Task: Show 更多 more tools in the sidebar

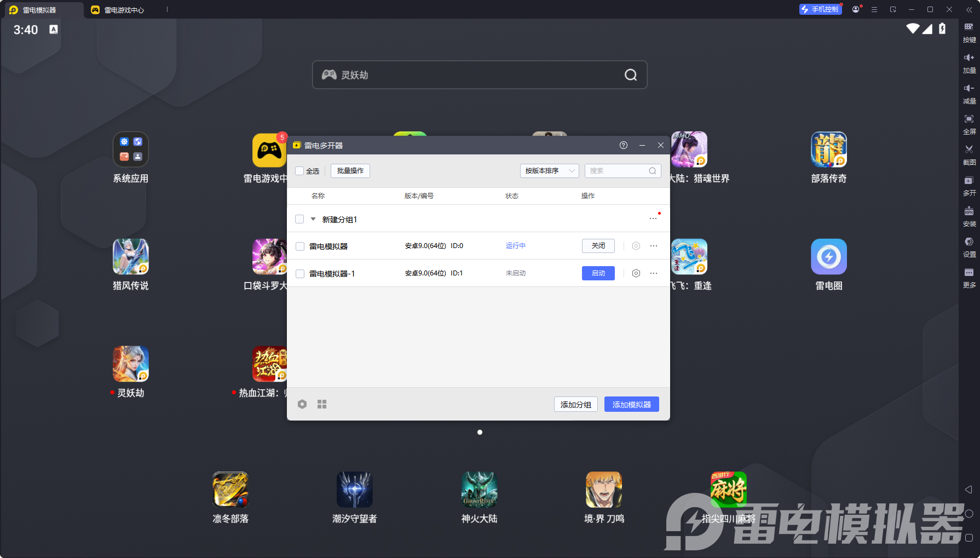Action: coord(969,278)
